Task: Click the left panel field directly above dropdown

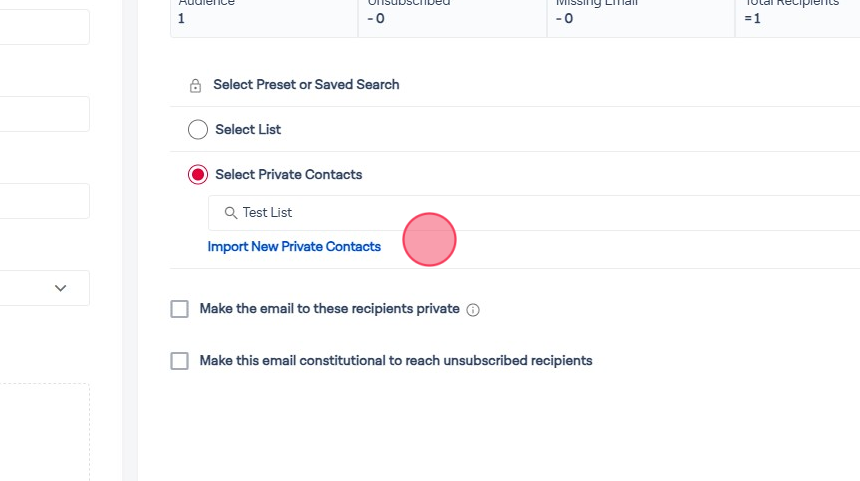Action: click(x=44, y=201)
